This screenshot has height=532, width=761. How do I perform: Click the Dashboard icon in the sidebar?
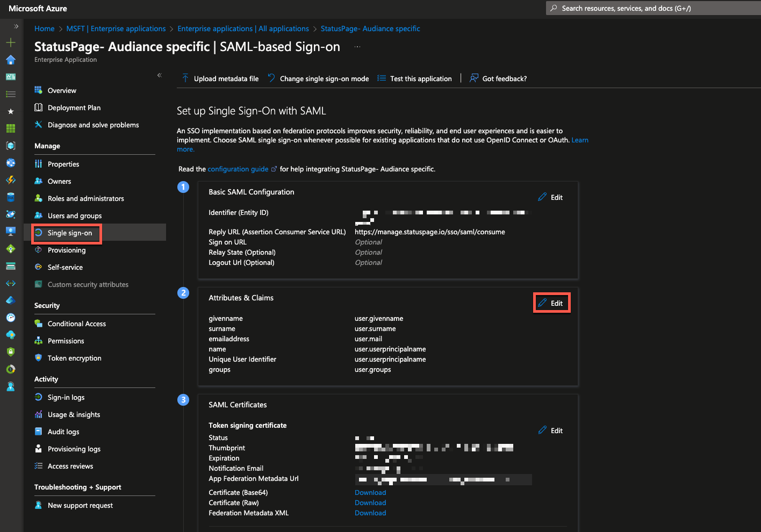click(x=11, y=77)
